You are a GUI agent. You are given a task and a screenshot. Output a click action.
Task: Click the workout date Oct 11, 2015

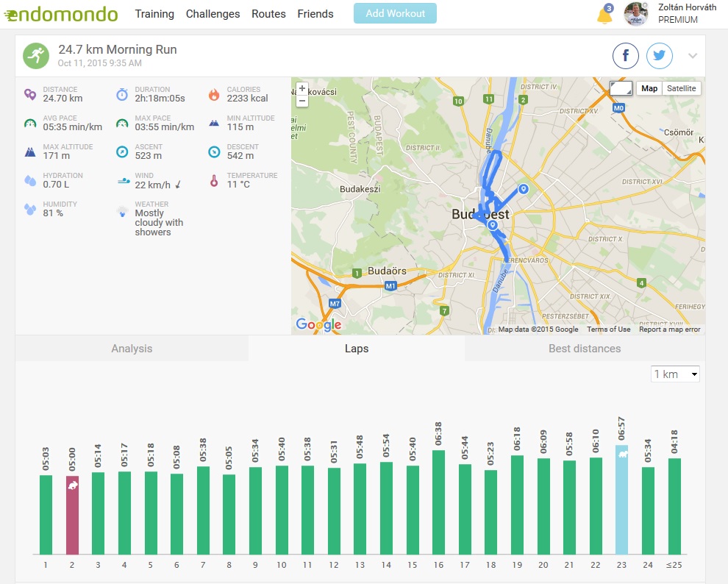99,63
